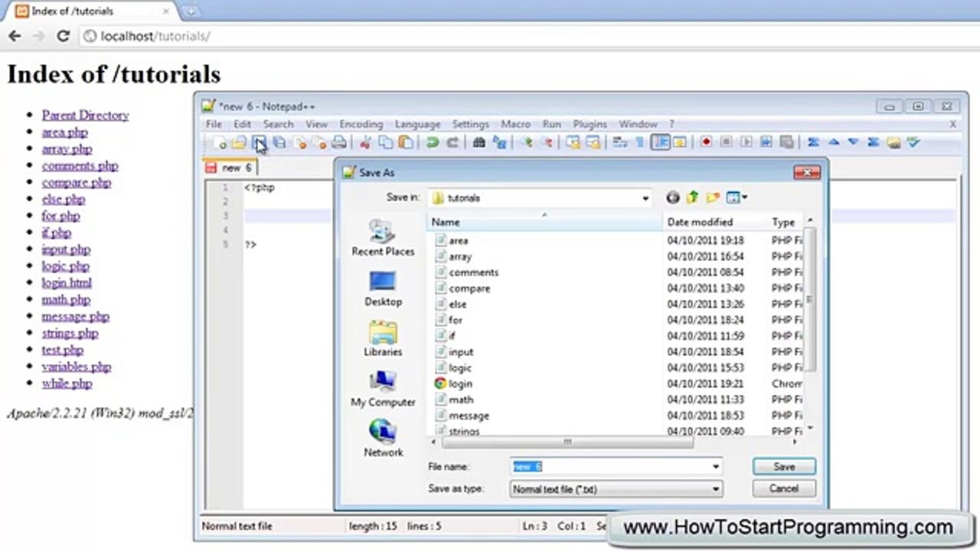Select the 'math' file in Save As list
Screen dimensions: 980x551
[x=461, y=399]
